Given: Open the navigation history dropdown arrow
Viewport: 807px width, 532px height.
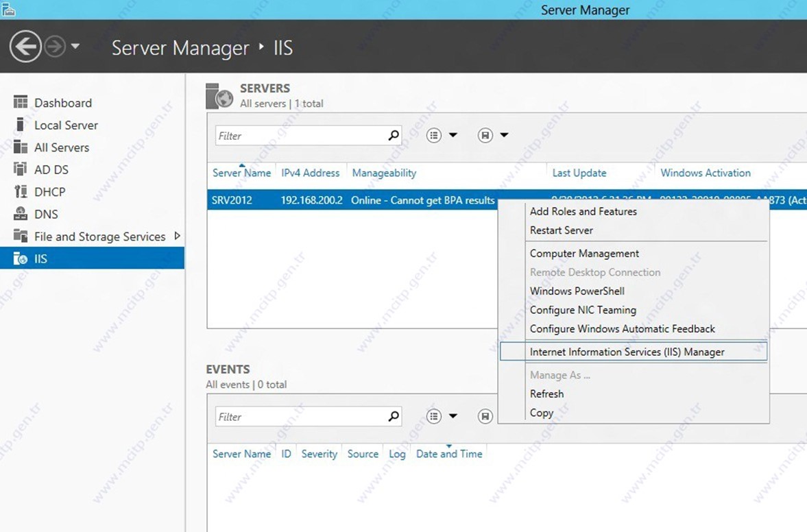Looking at the screenshot, I should [75, 47].
